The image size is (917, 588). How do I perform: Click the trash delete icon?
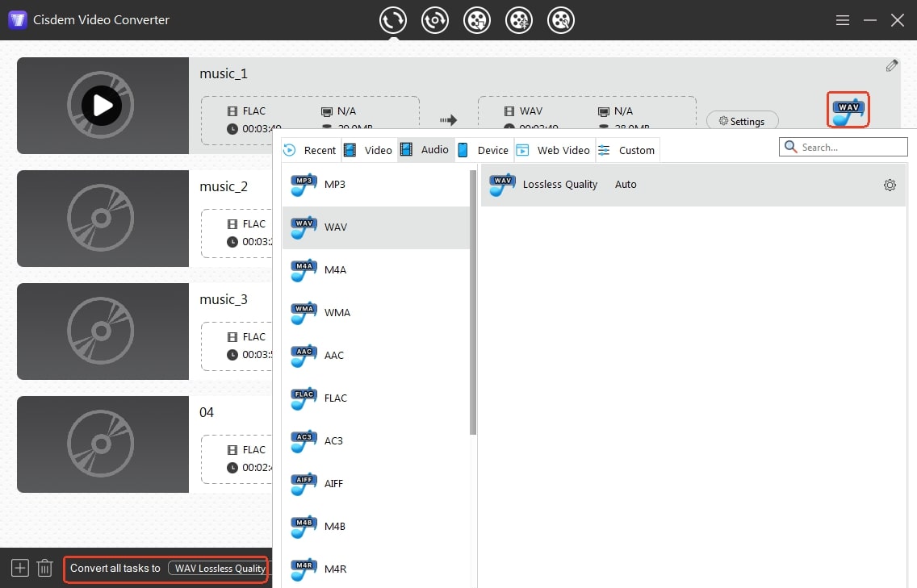[x=45, y=568]
